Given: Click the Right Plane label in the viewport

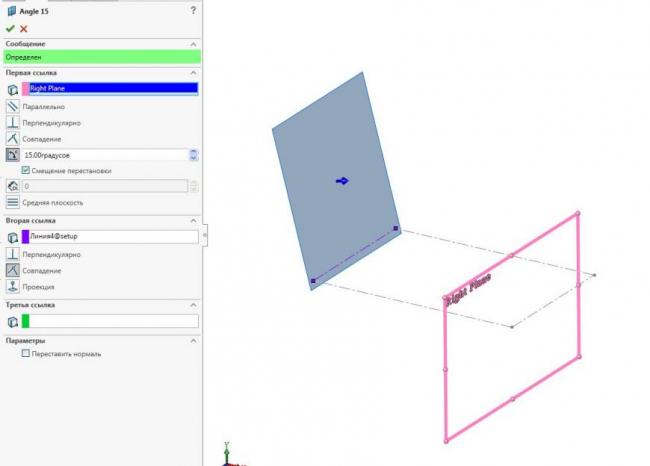Looking at the screenshot, I should click(x=468, y=290).
